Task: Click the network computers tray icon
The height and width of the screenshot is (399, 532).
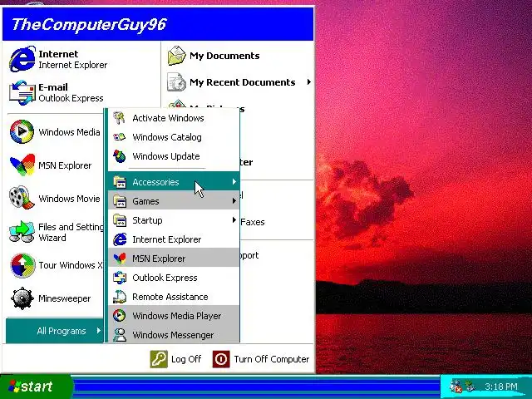Action: 470,386
